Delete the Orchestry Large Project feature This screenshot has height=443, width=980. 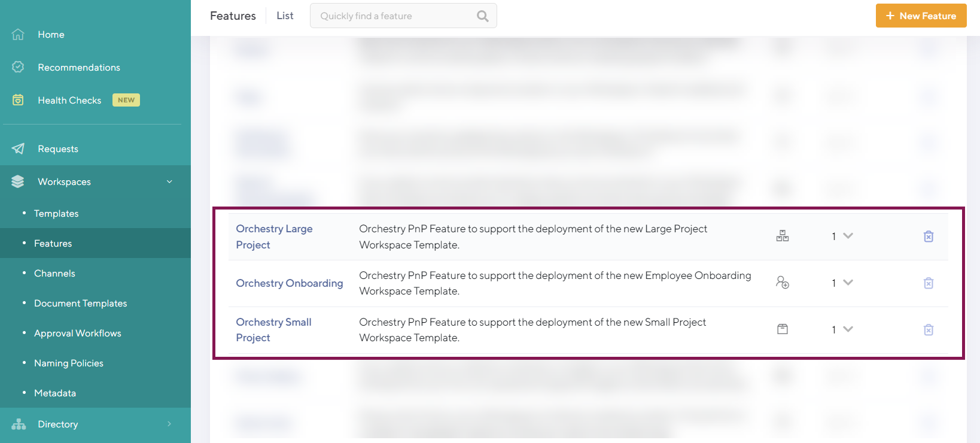click(929, 236)
